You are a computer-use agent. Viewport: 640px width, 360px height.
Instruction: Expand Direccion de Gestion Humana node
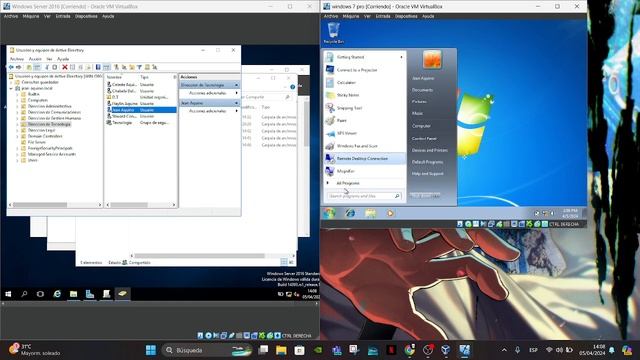(17, 118)
